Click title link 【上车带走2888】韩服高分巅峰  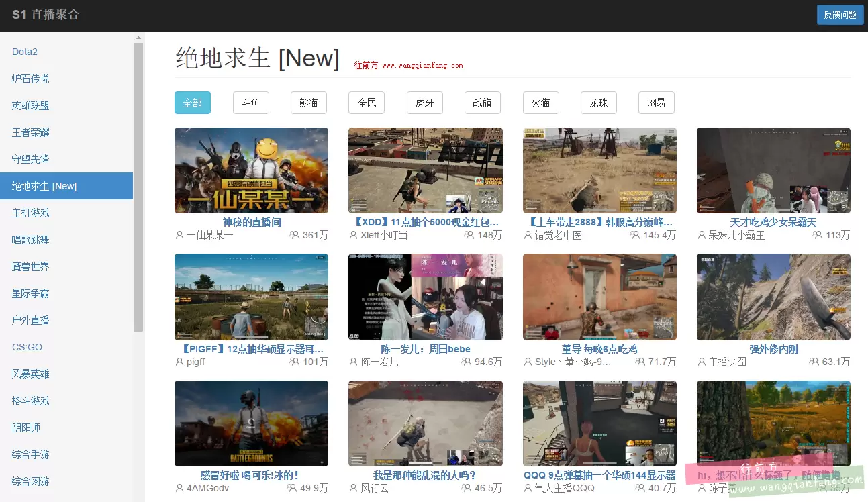(599, 222)
